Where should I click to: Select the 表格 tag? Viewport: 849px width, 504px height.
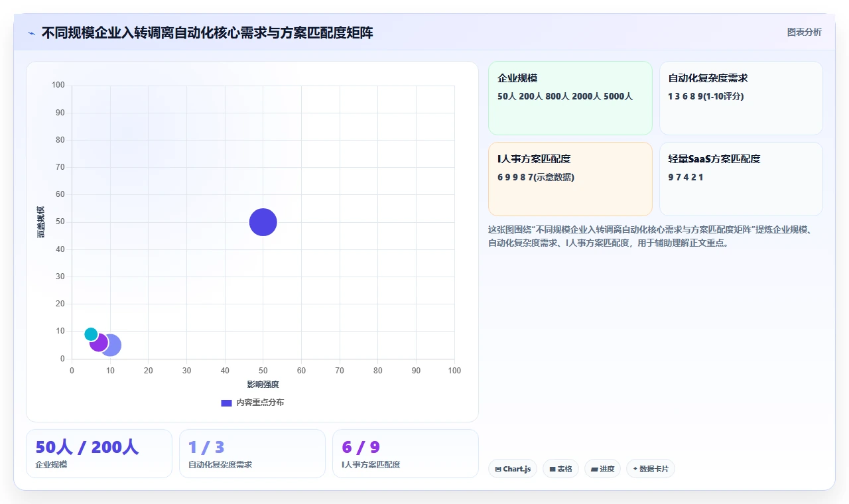[560, 469]
